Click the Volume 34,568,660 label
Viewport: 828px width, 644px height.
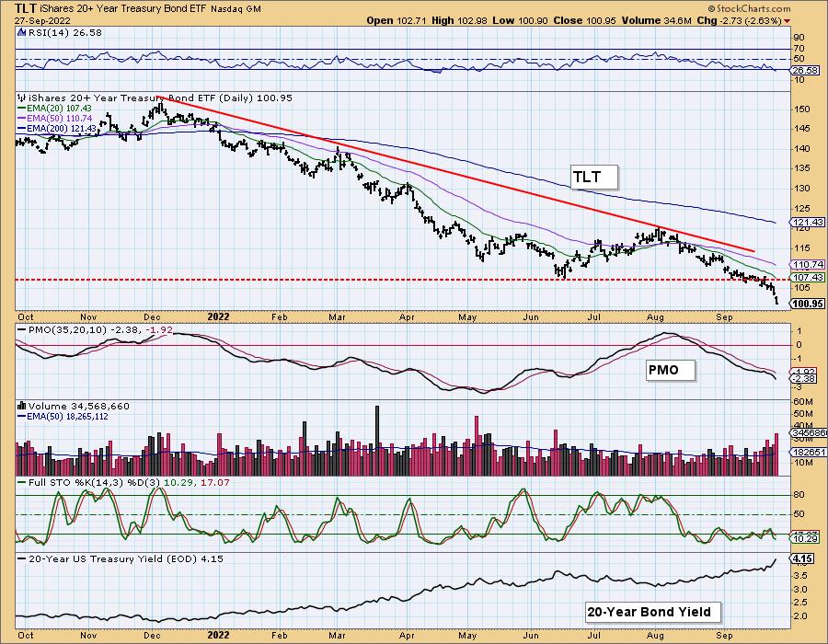tap(79, 406)
